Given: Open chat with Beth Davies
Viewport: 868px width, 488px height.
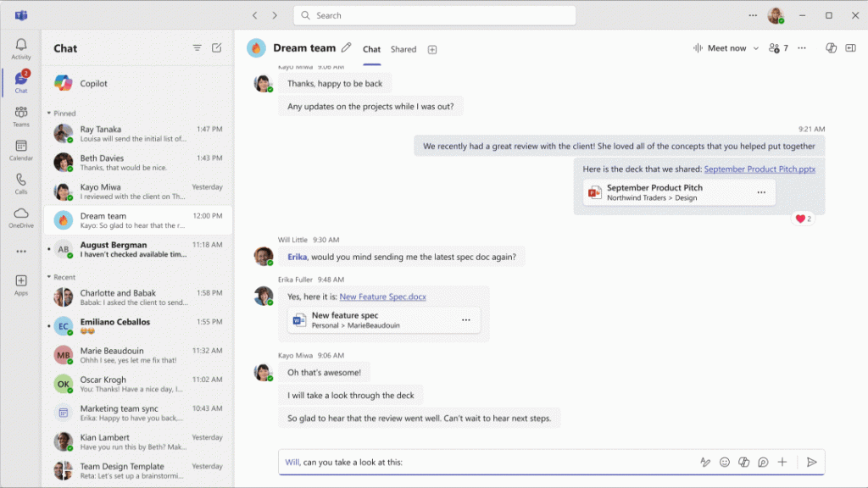Looking at the screenshot, I should coord(138,162).
